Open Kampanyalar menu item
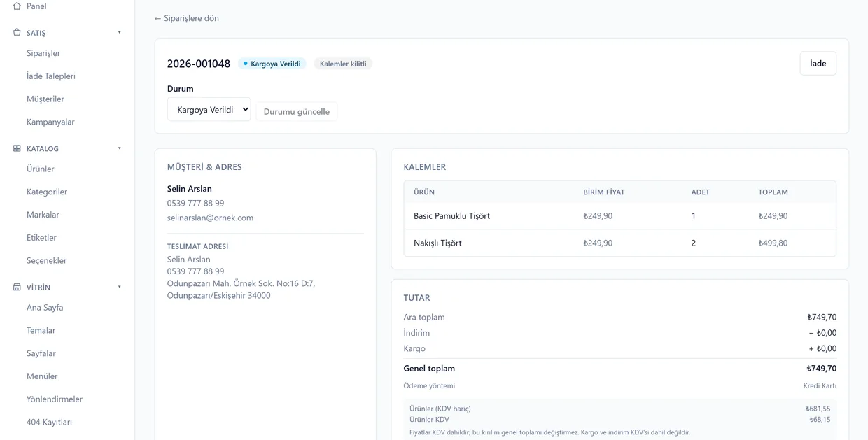868x440 pixels. tap(50, 122)
